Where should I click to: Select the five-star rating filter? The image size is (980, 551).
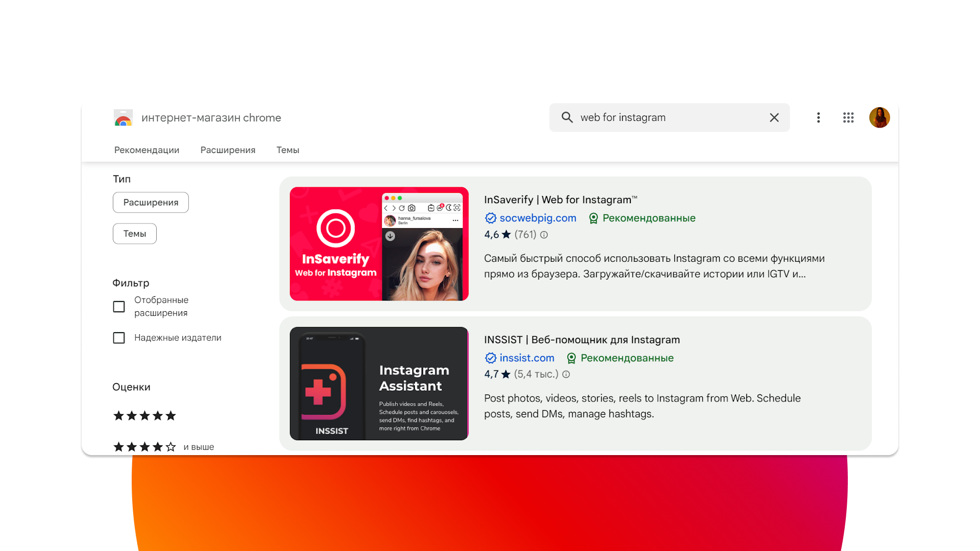pyautogui.click(x=144, y=416)
